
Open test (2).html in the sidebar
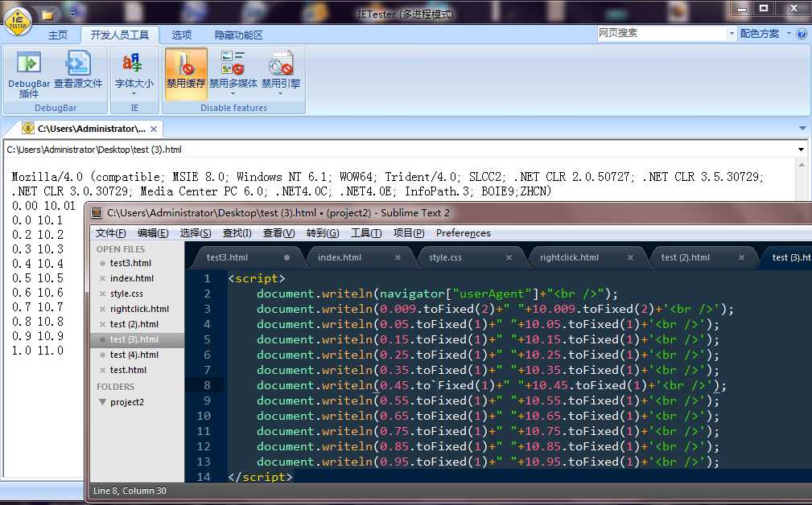[134, 324]
